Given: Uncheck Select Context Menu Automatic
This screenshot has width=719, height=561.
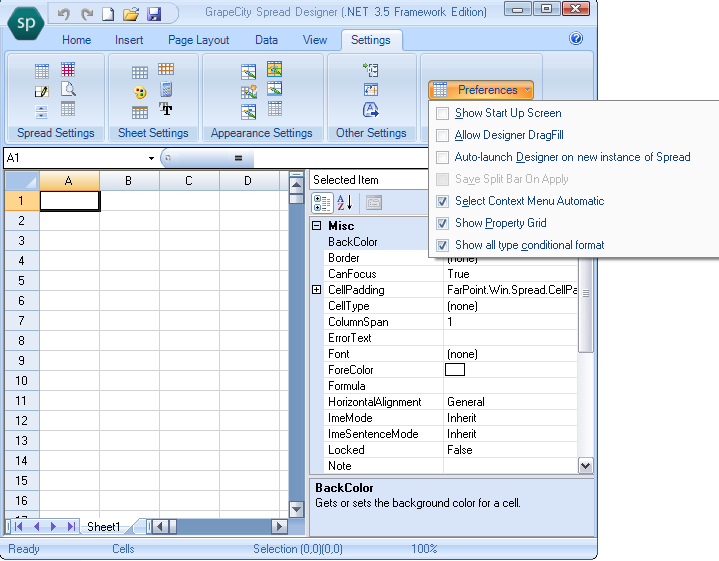Looking at the screenshot, I should tap(442, 201).
